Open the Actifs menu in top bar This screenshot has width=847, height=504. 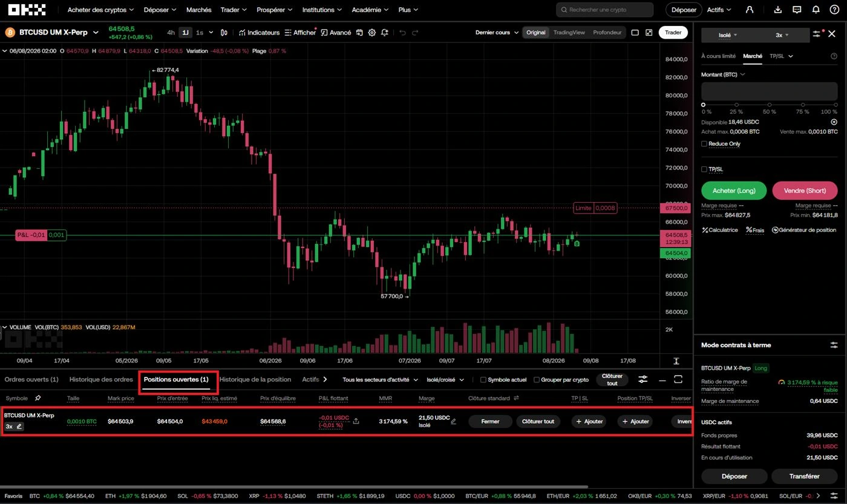point(719,10)
